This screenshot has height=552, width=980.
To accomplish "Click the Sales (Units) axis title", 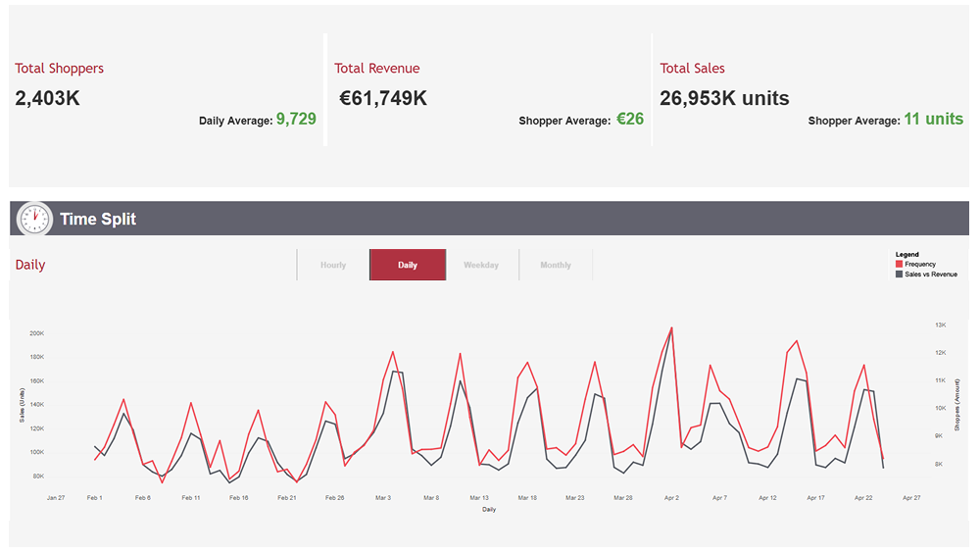I will coord(22,405).
